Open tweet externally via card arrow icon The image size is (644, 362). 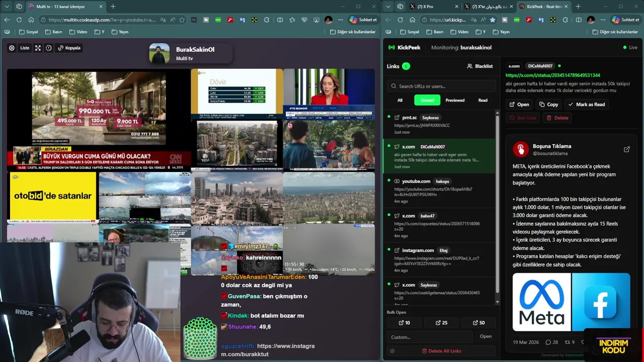click(626, 149)
